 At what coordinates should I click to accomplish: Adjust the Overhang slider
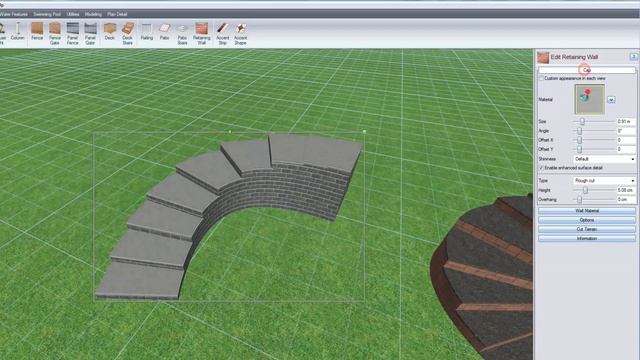[x=579, y=200]
